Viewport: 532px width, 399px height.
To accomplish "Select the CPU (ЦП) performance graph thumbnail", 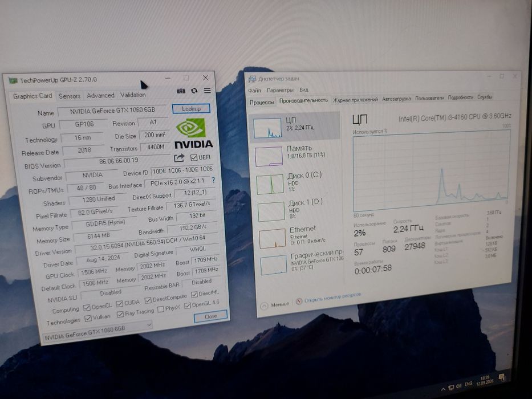I will click(267, 128).
